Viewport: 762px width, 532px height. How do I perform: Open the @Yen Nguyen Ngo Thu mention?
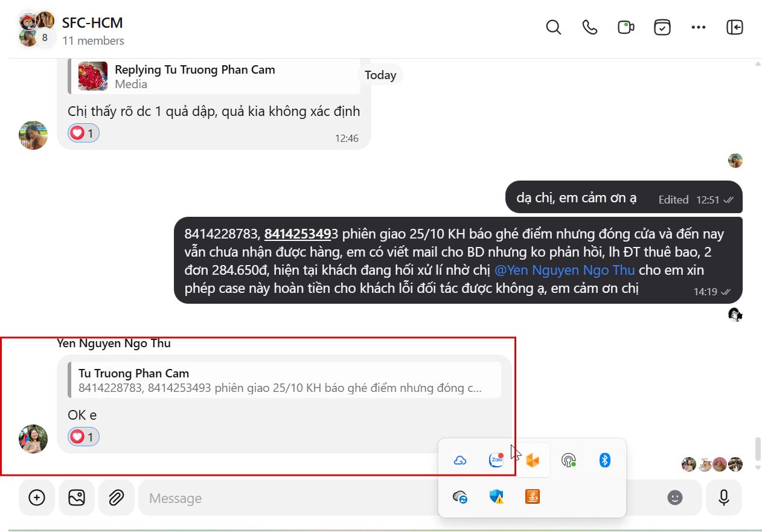click(x=565, y=270)
